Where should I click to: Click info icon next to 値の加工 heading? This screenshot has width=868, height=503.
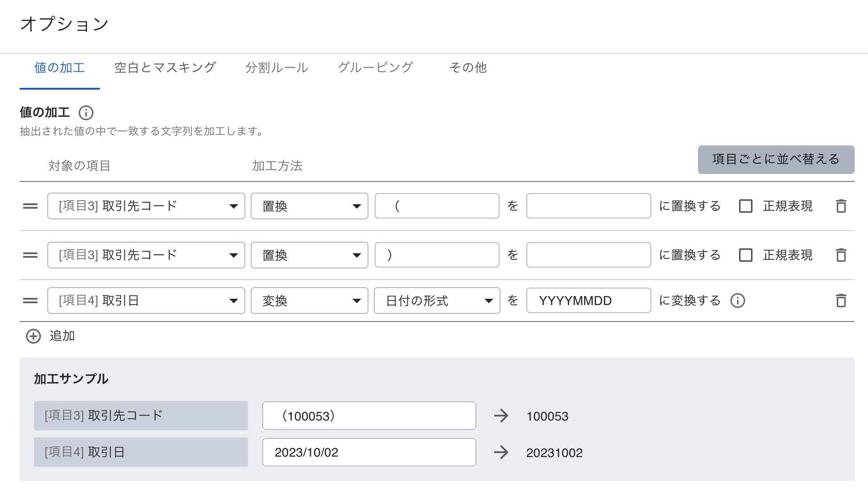(x=86, y=113)
